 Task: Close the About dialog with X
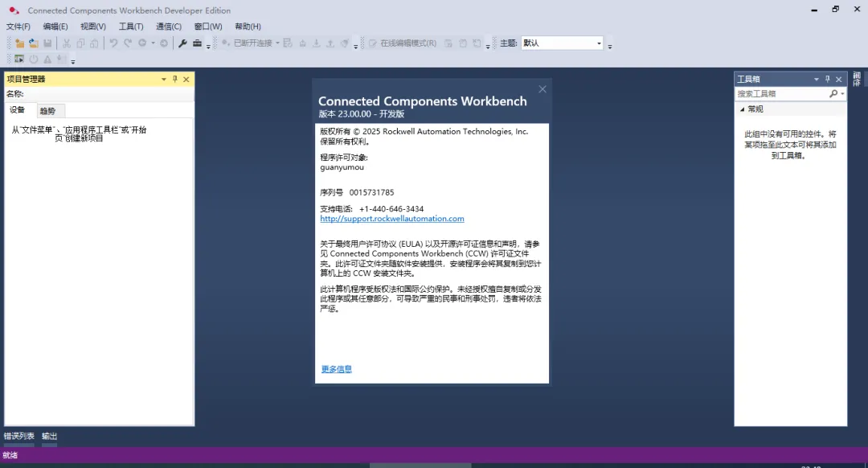pos(542,89)
